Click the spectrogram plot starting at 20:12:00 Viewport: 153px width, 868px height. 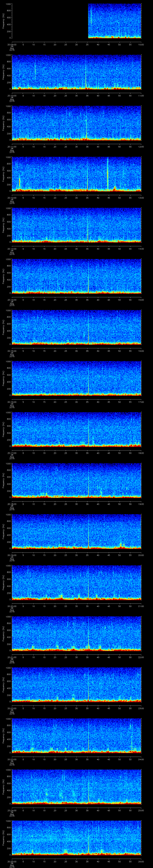pos(77,174)
